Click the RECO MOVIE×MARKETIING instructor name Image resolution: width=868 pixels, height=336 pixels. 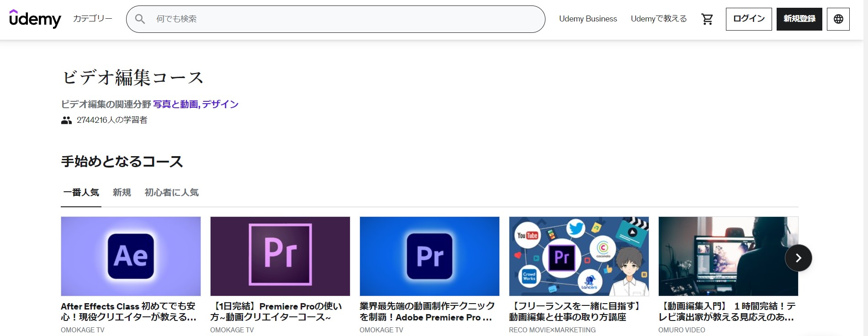point(552,330)
